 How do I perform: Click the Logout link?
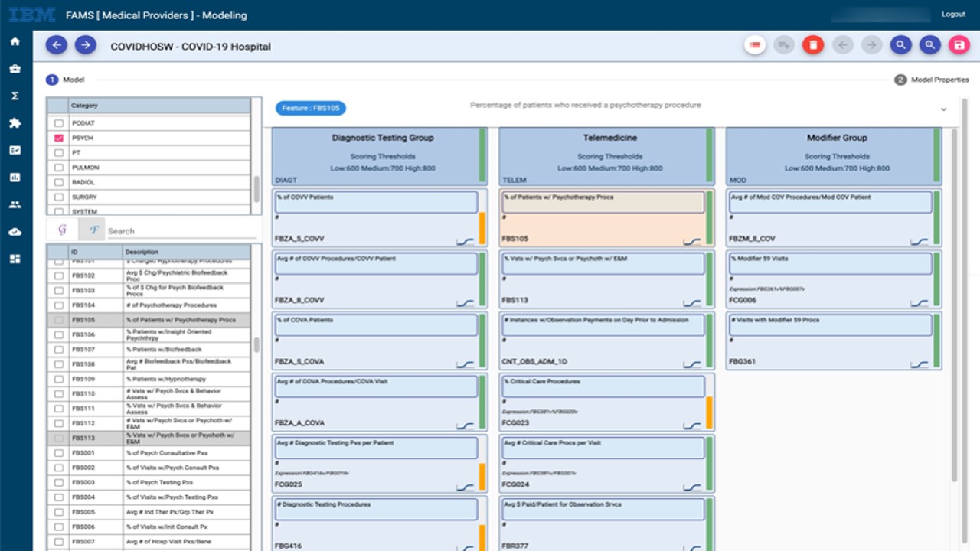coord(953,15)
